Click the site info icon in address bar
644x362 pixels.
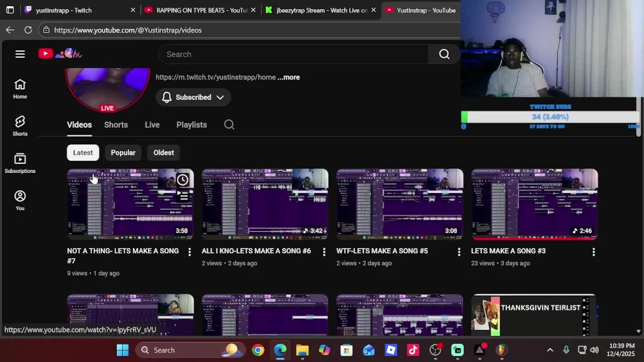pyautogui.click(x=46, y=30)
